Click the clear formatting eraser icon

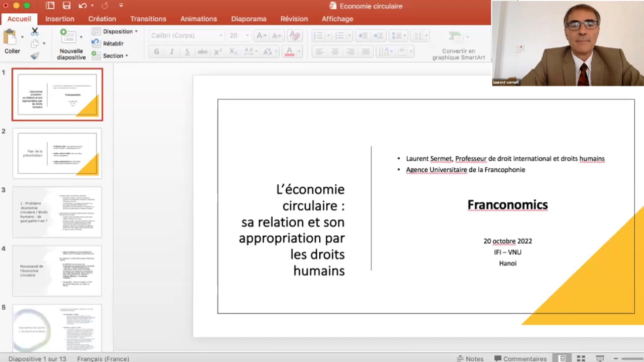(294, 36)
